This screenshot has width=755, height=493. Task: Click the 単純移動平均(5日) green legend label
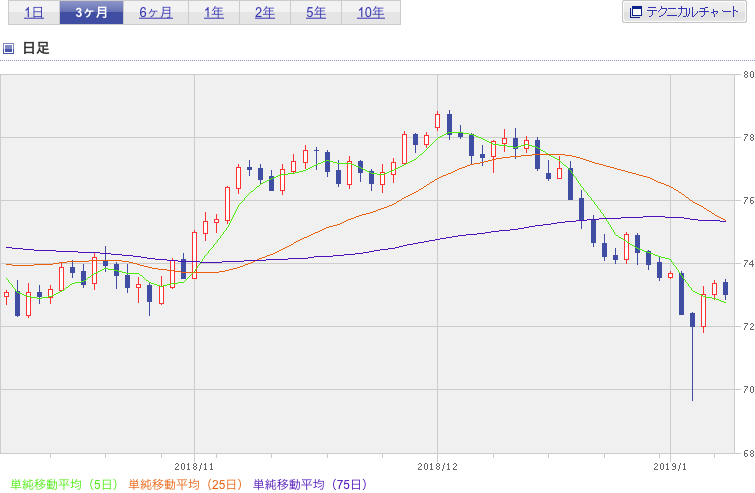point(64,484)
